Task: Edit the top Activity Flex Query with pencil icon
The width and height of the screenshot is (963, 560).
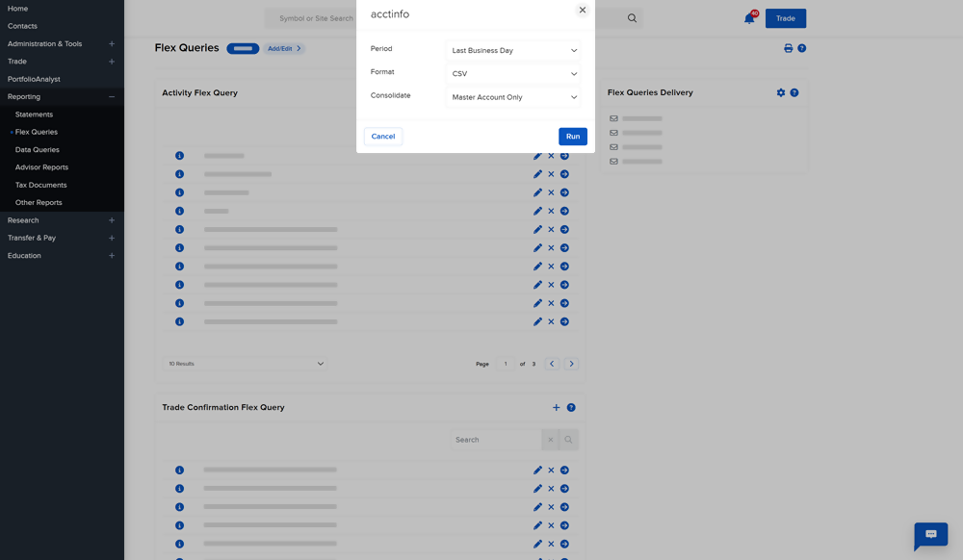Action: point(537,155)
